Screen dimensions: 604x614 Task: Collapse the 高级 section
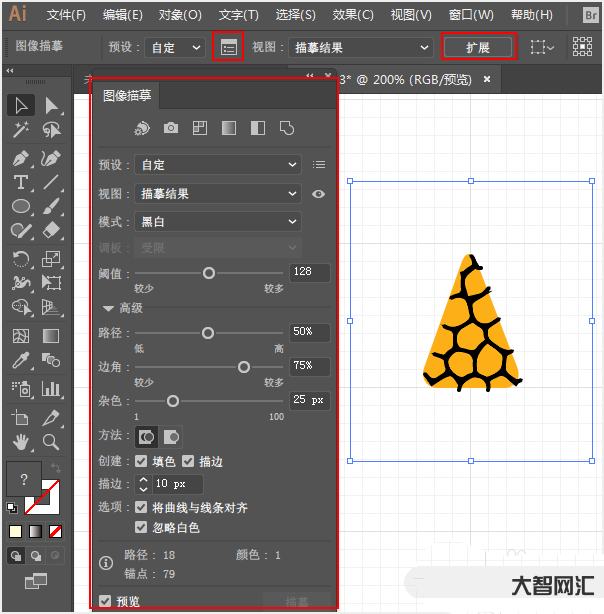coord(109,309)
